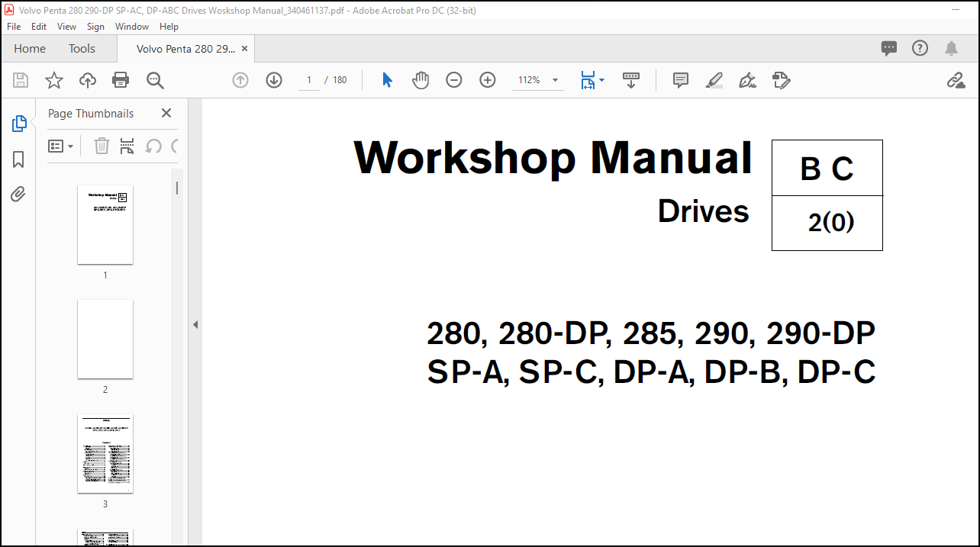This screenshot has width=980, height=547.
Task: Zoom in with the plus icon
Action: point(488,80)
